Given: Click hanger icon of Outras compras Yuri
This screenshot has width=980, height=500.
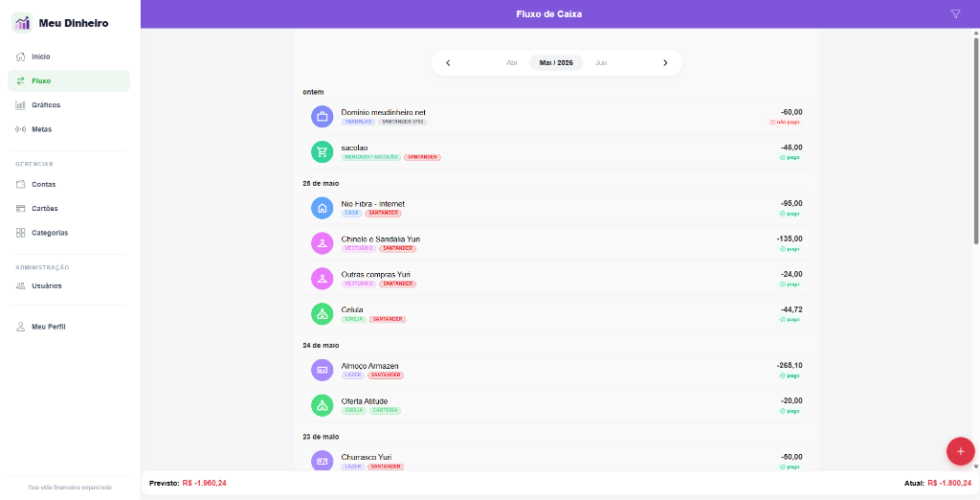Looking at the screenshot, I should click(322, 279).
